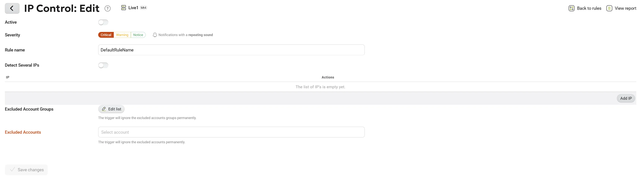Viewport: 644px width, 178px height.
Task: Click the Mt4 badge next to Live1
Action: point(144,8)
